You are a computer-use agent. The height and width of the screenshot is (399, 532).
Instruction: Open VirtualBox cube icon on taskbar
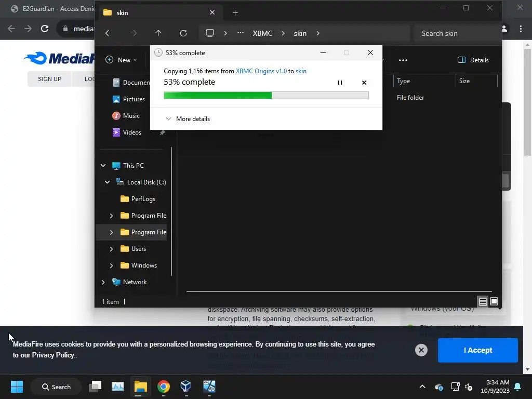pos(185,387)
